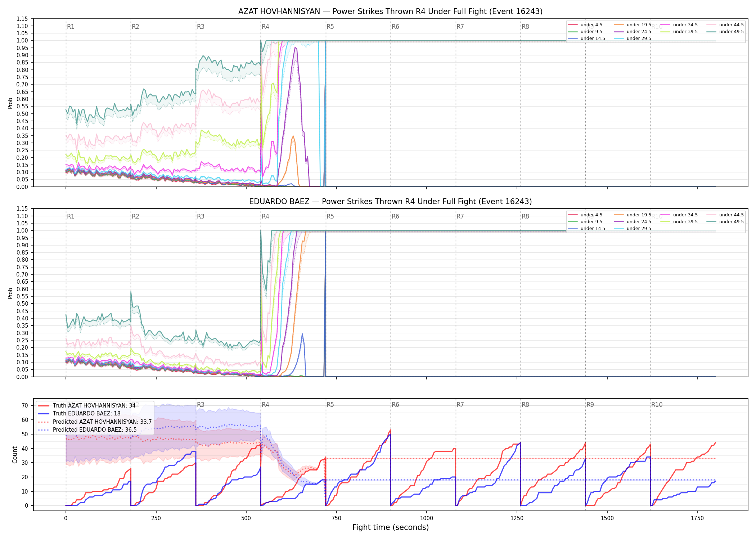Click the Azat Hovhannisyan chart title

tap(390, 12)
